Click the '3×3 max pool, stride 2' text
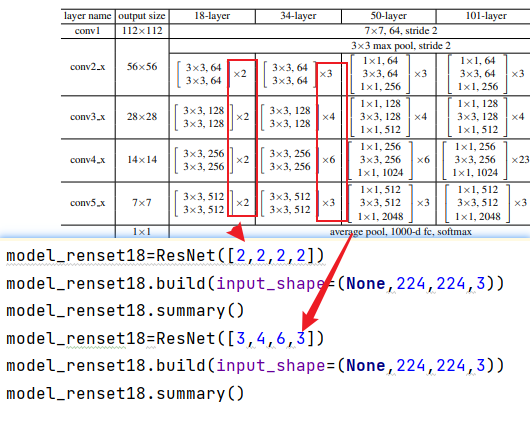 (401, 46)
